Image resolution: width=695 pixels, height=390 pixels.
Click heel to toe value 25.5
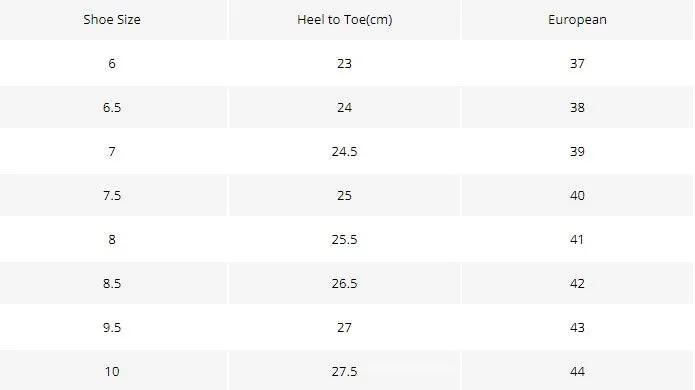click(x=344, y=239)
